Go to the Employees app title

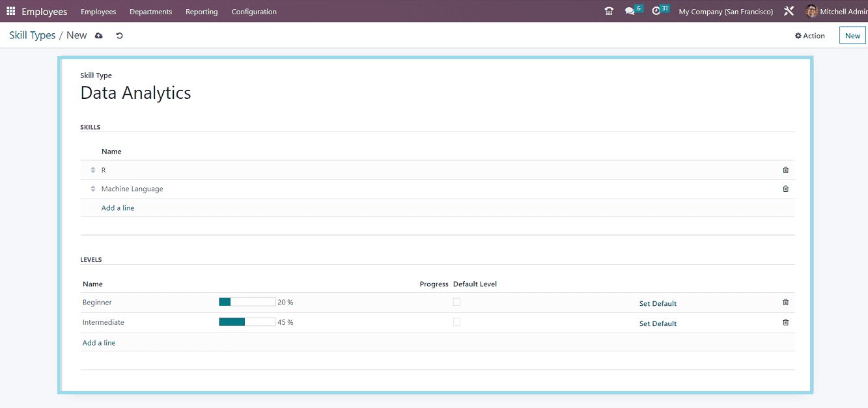click(x=44, y=12)
